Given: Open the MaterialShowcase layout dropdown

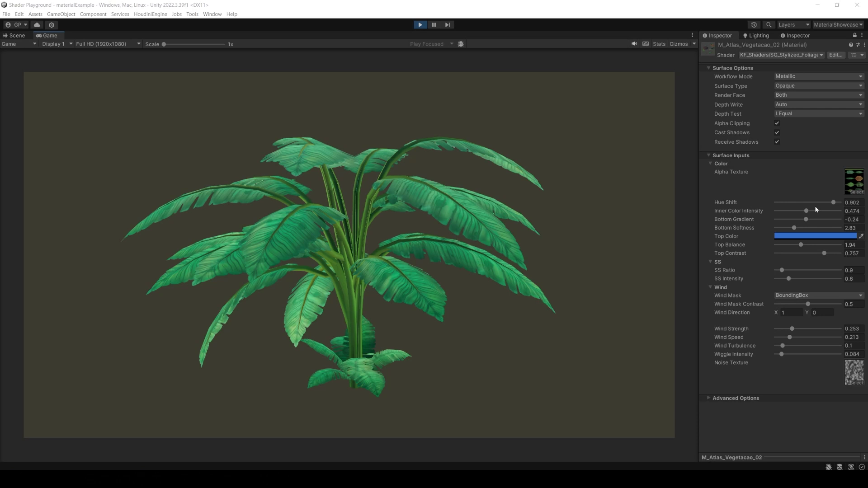Looking at the screenshot, I should 838,25.
